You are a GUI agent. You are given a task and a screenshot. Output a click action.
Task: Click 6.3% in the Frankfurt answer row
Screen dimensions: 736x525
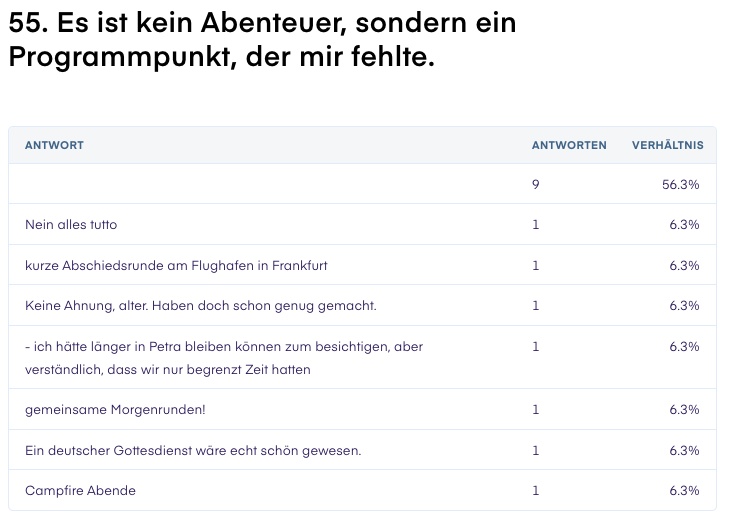click(684, 265)
